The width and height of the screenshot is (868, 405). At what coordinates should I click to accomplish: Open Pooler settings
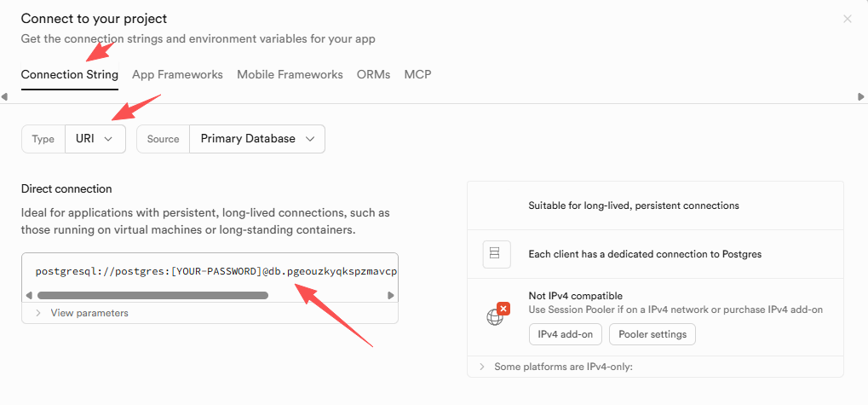tap(652, 334)
